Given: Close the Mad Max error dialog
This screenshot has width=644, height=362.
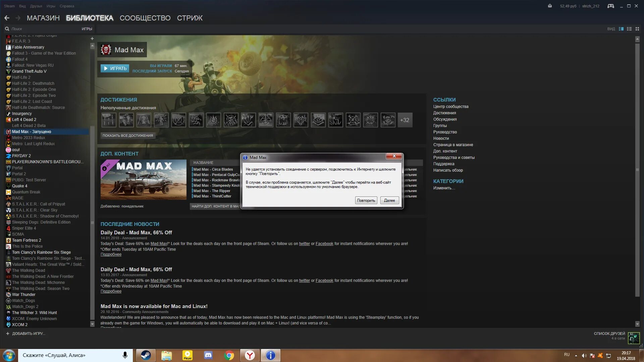Looking at the screenshot, I should pos(394,156).
